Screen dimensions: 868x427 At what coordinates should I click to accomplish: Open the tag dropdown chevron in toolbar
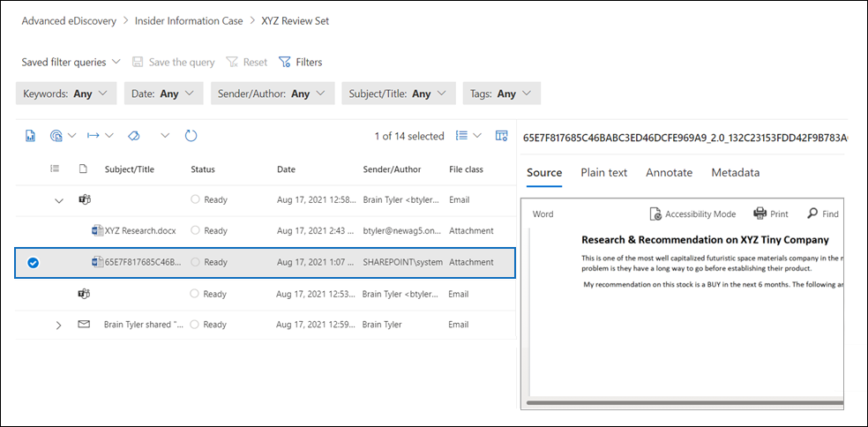(x=165, y=136)
